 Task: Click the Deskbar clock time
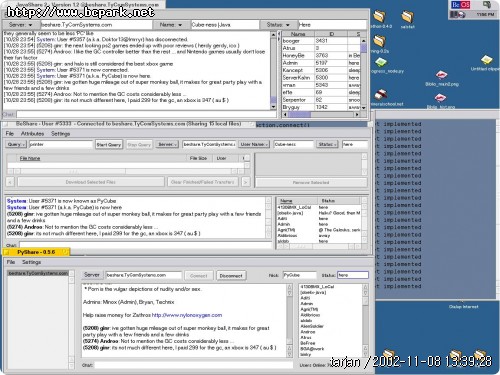pyautogui.click(x=485, y=15)
